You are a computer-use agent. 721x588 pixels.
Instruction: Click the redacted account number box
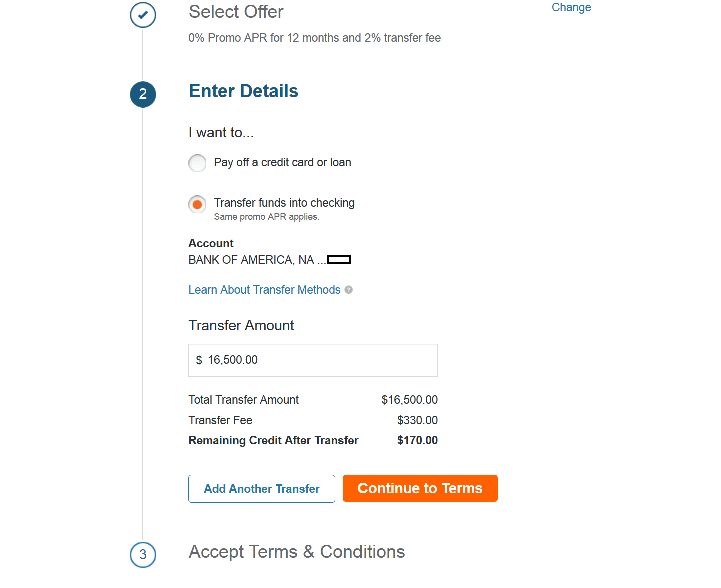(339, 259)
